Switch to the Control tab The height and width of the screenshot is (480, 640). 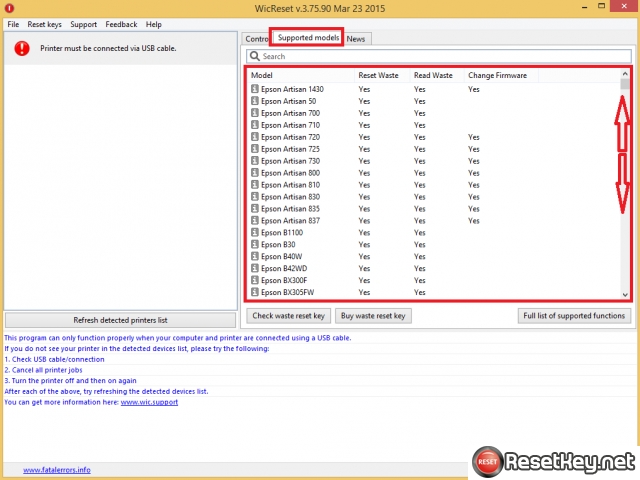(x=256, y=38)
